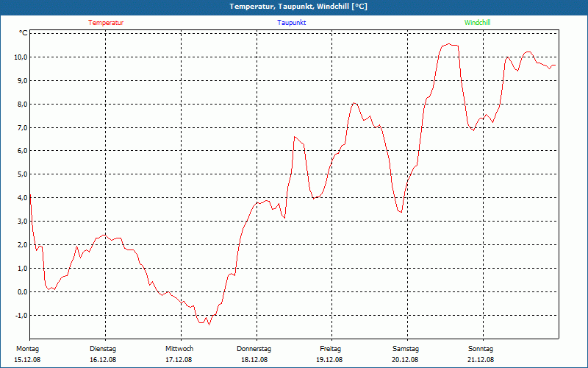Select the 2,0 y-axis value
Viewport: 588px width, 368px height.
pos(23,245)
